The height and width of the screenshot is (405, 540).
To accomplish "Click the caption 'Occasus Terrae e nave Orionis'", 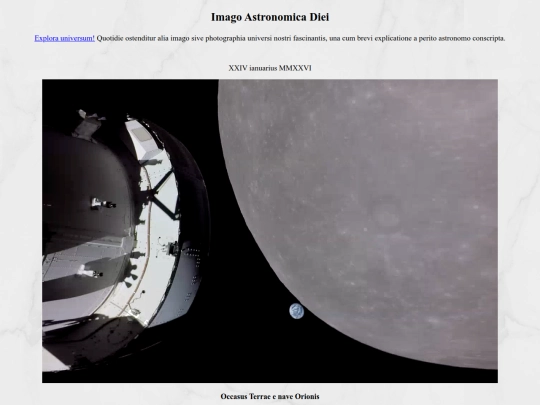I will point(270,396).
